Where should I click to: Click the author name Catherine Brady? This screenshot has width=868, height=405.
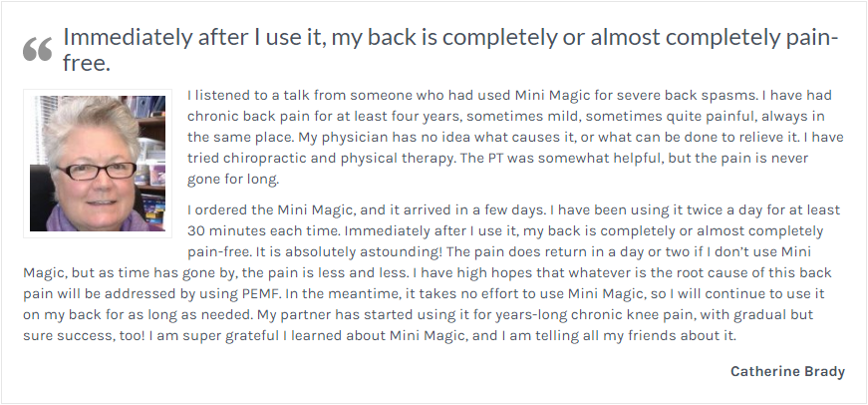point(787,371)
